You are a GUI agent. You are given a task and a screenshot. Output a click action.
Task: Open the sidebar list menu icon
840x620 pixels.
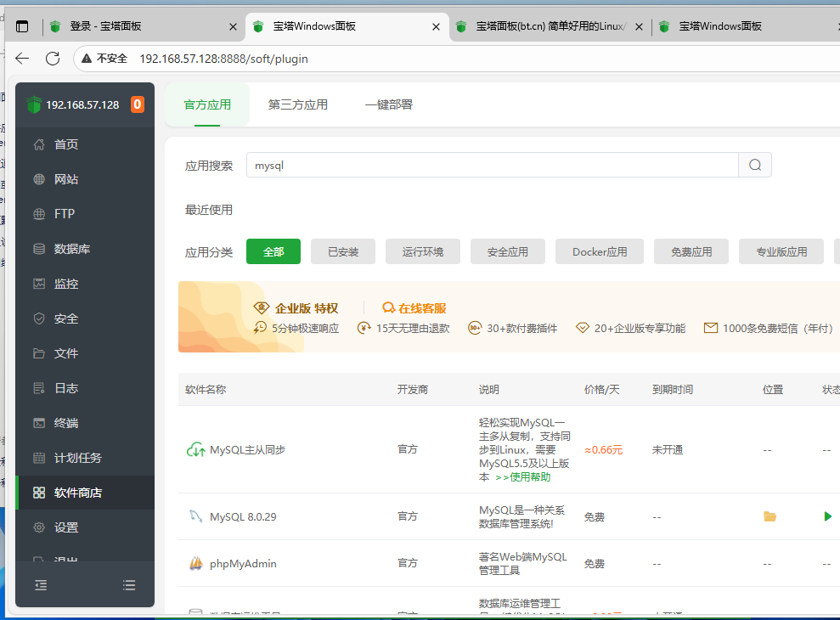129,584
